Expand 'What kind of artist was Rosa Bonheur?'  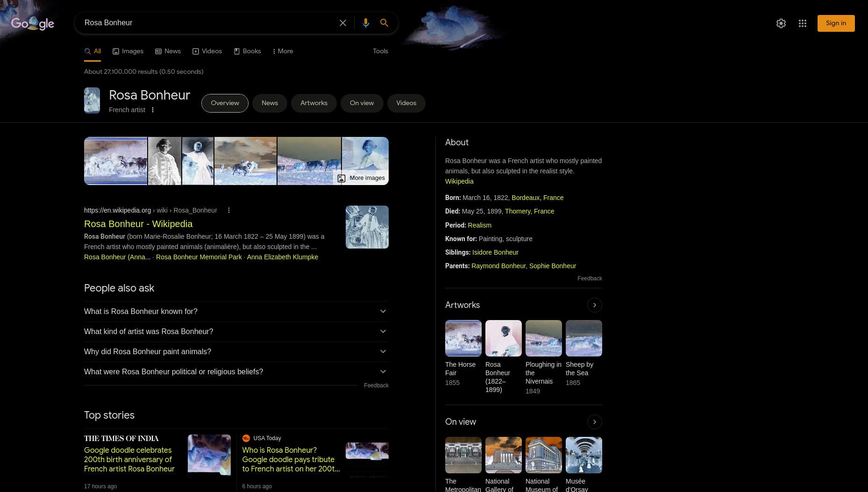click(x=236, y=332)
